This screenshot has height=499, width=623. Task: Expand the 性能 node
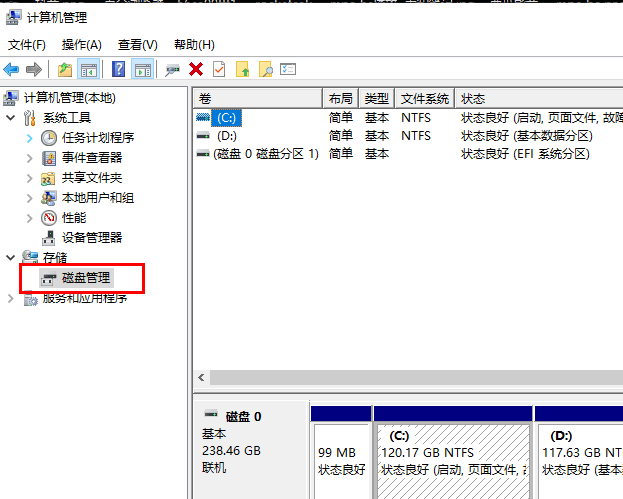pos(29,218)
